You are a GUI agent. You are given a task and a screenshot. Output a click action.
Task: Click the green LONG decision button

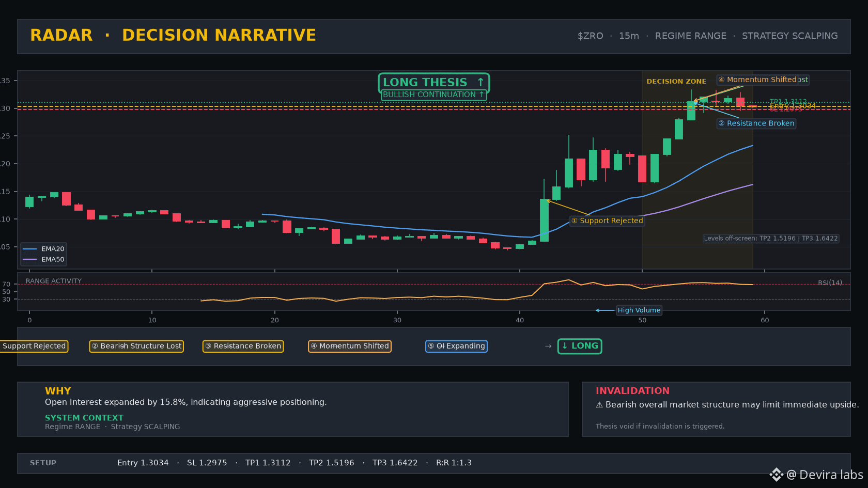pyautogui.click(x=580, y=346)
